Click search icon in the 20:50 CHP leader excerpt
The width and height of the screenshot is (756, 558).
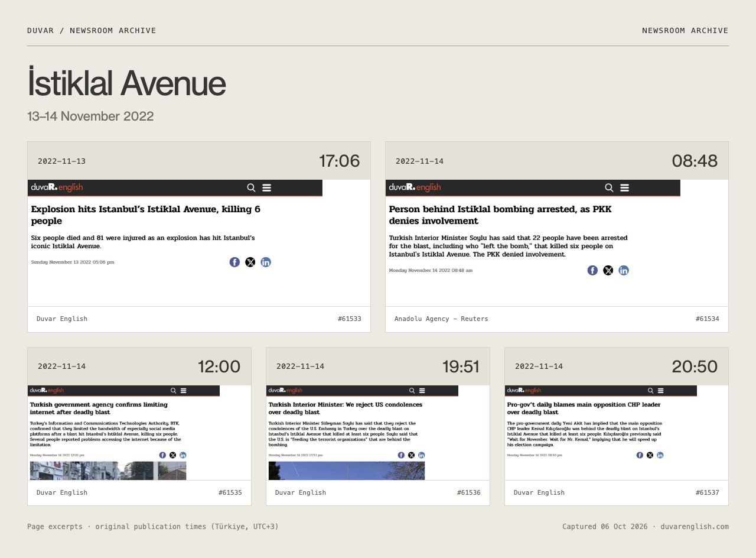point(650,391)
